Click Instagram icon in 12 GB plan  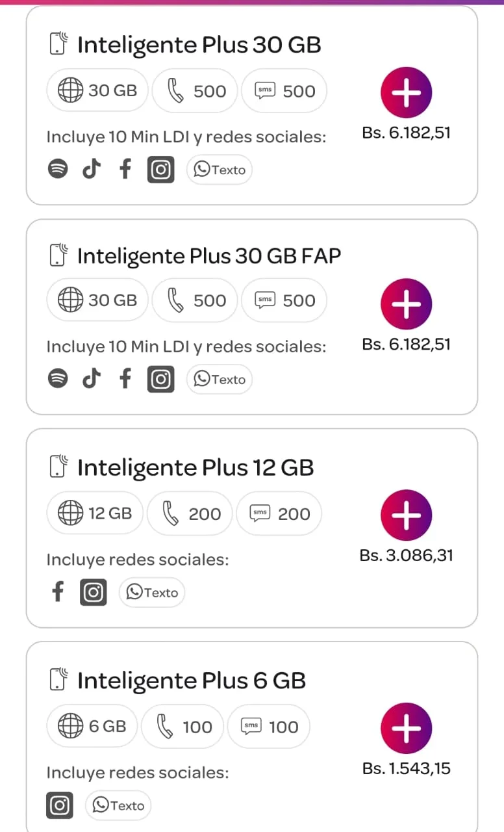point(94,592)
